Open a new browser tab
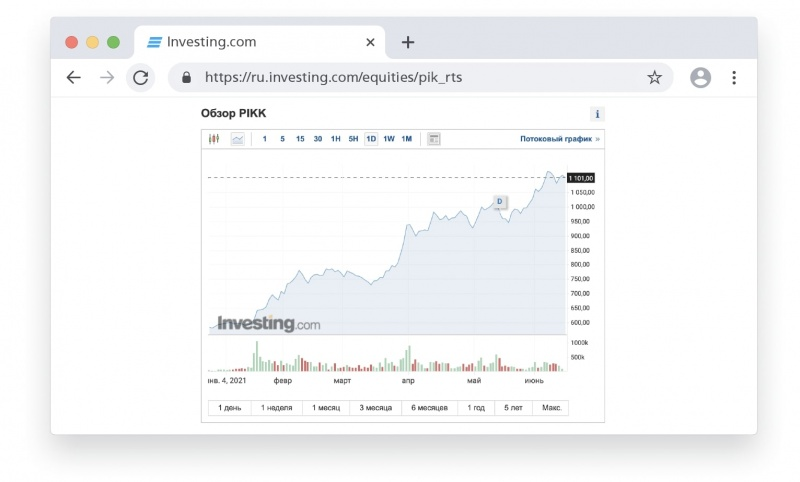This screenshot has width=800, height=482. 408,42
